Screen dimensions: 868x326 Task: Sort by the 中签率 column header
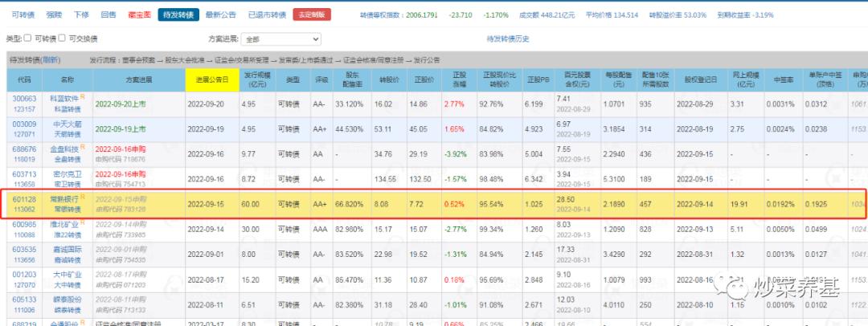click(x=784, y=80)
